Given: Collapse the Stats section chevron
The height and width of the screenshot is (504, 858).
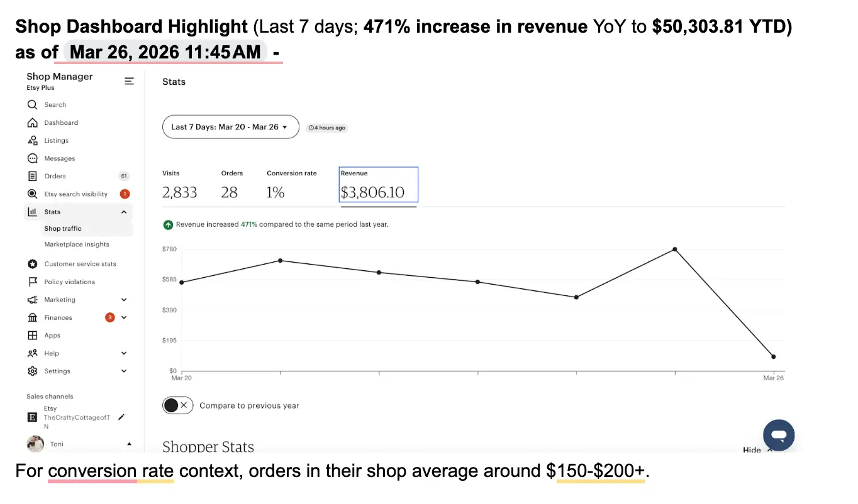Looking at the screenshot, I should coord(124,212).
